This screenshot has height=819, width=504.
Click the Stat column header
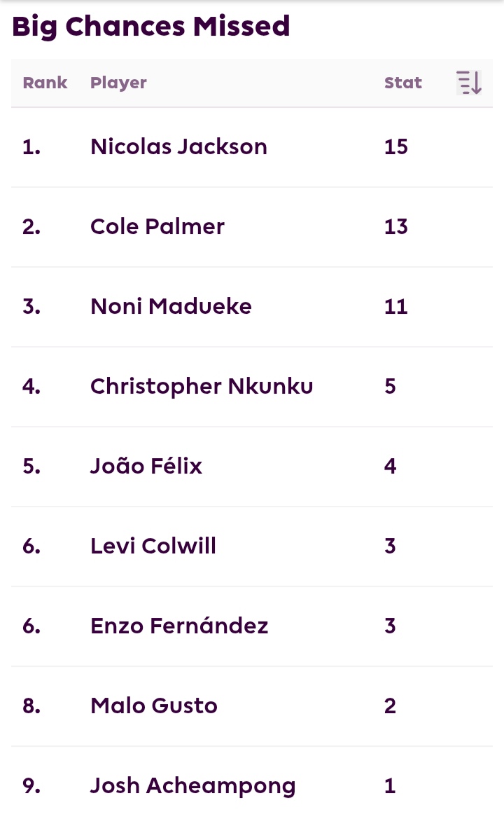pos(402,83)
